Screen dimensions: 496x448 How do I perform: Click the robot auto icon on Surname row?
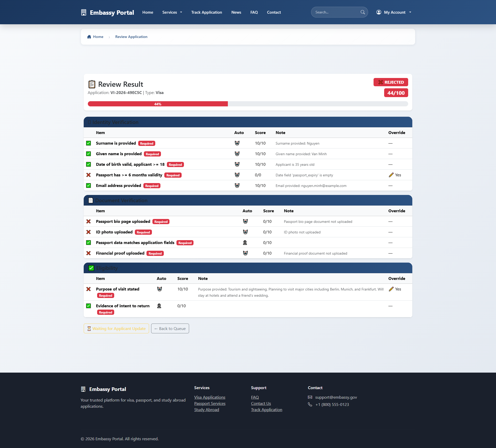click(237, 143)
